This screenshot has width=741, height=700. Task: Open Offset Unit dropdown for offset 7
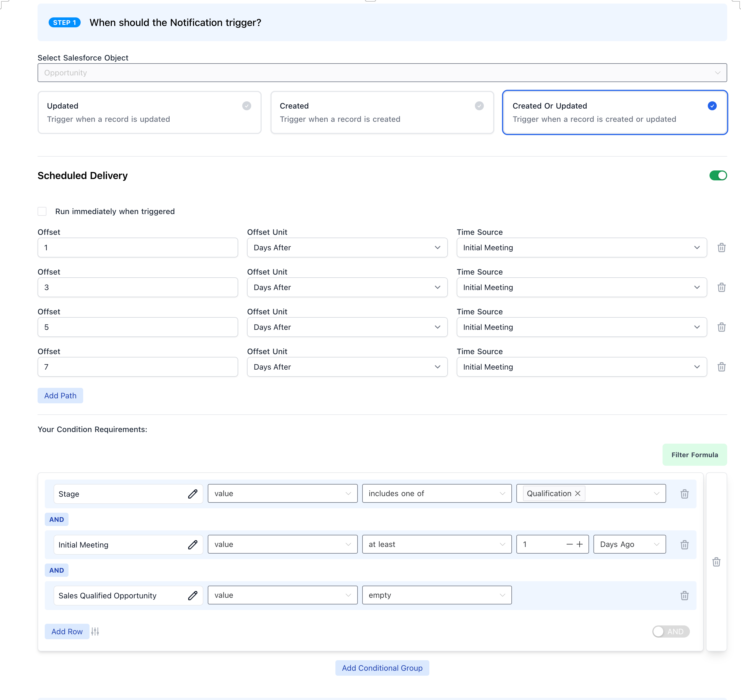(x=347, y=367)
